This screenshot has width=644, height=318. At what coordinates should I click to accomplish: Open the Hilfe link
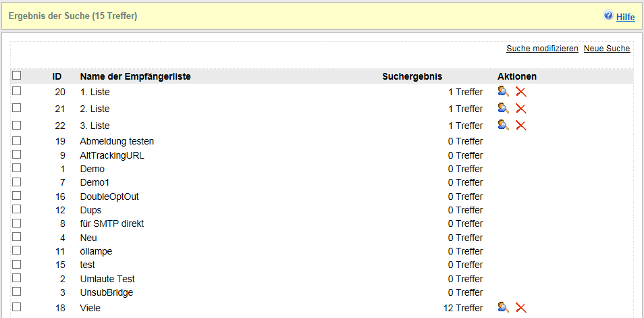(626, 17)
